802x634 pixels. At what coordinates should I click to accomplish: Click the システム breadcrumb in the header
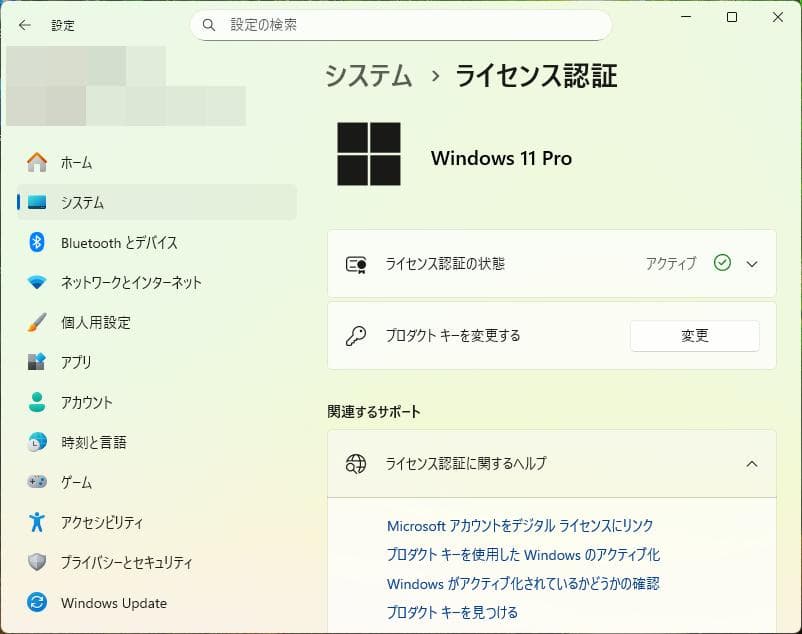pos(369,76)
